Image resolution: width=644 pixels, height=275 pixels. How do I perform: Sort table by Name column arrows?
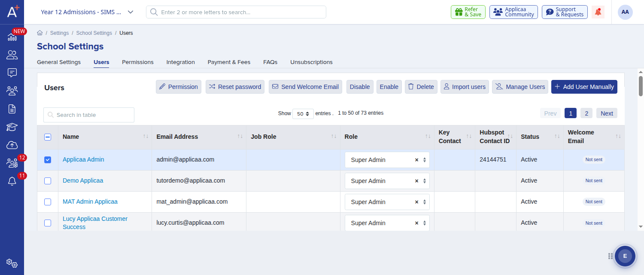pos(146,137)
